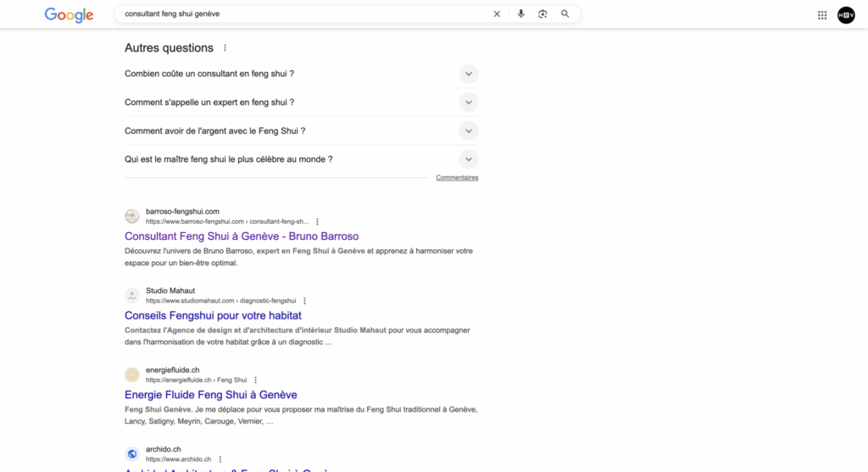Screen dimensions: 868x472
Task: Open more options for Studio Mahaut result
Action: click(x=304, y=301)
